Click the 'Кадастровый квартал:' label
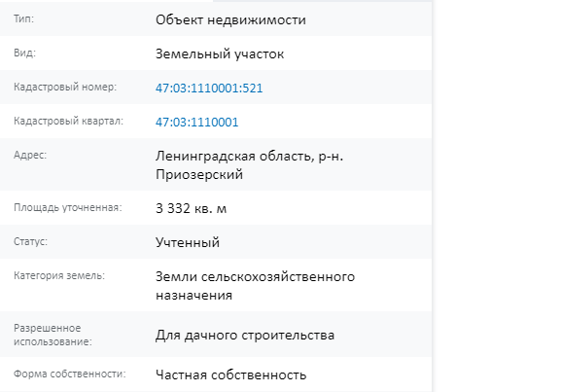 point(68,121)
